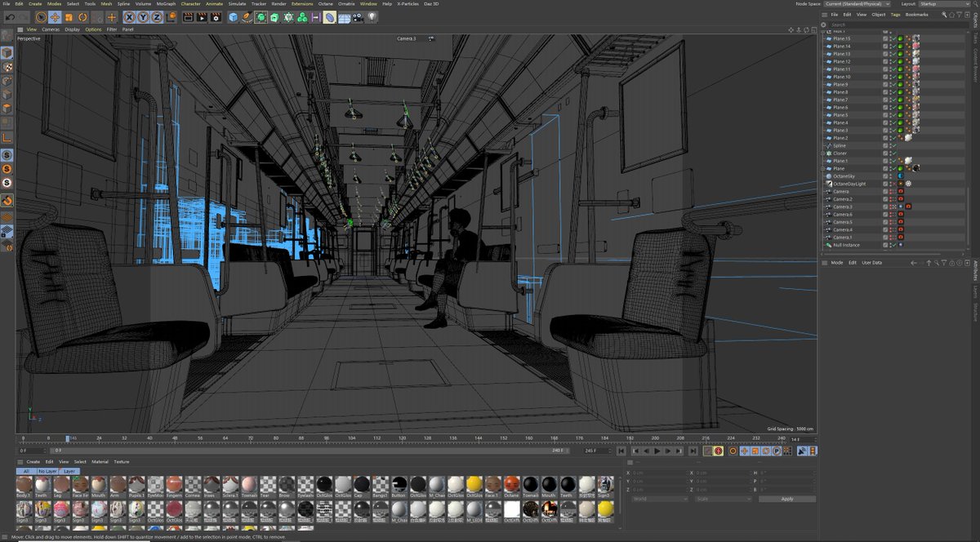The image size is (980, 542).
Task: Click the Apply coordinates button
Action: click(786, 499)
